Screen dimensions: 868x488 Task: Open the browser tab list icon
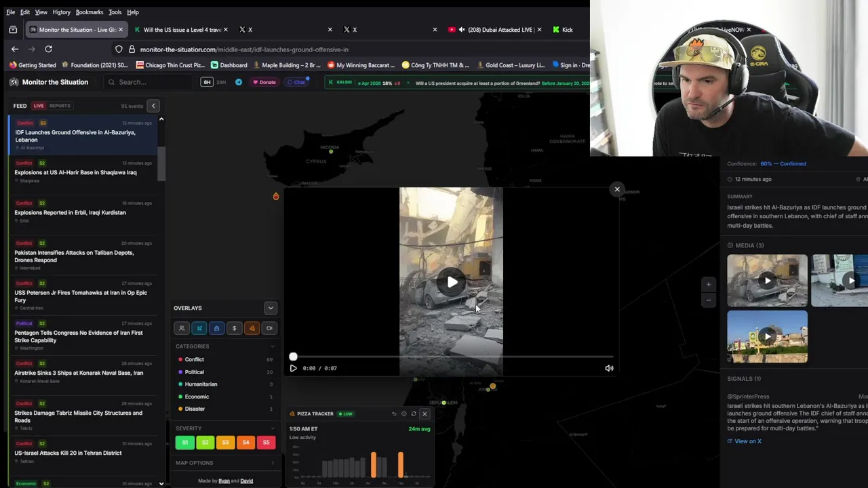[x=13, y=30]
